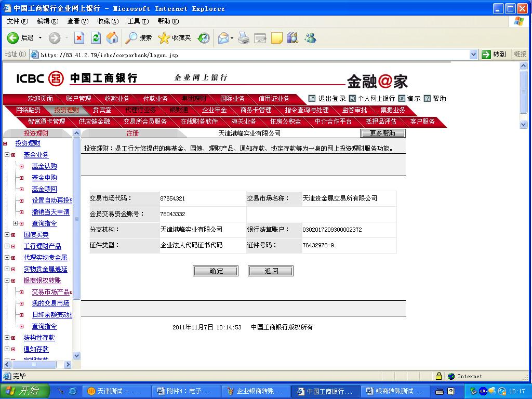
Task: Open the Back button history dropdown
Action: coord(40,37)
